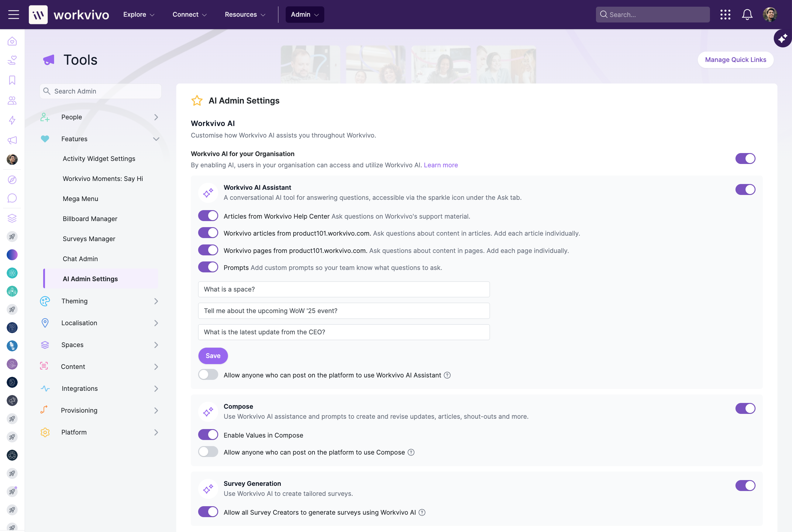Click help icon beside AI Assistant permission
The width and height of the screenshot is (792, 532).
tap(447, 375)
